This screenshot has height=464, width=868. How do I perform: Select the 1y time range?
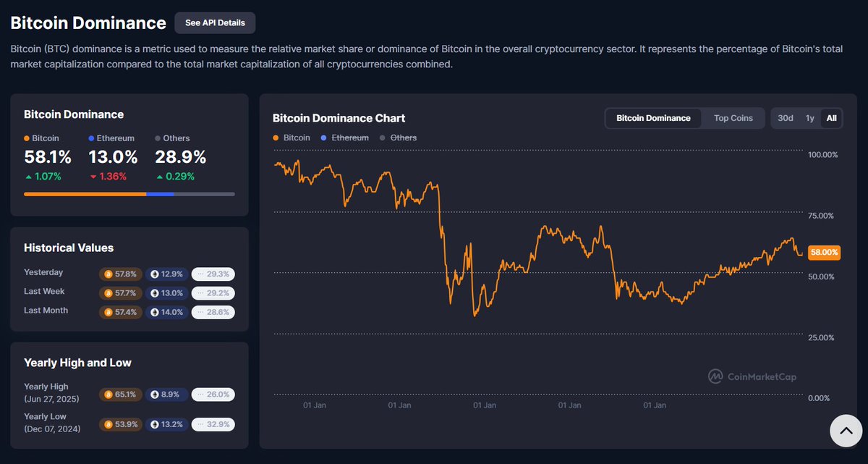pos(810,118)
